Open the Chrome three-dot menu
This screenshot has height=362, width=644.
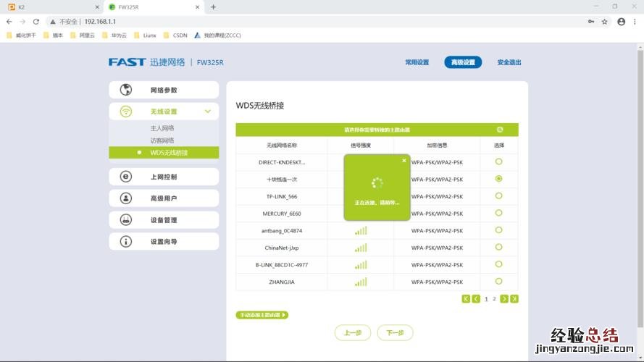[635, 22]
